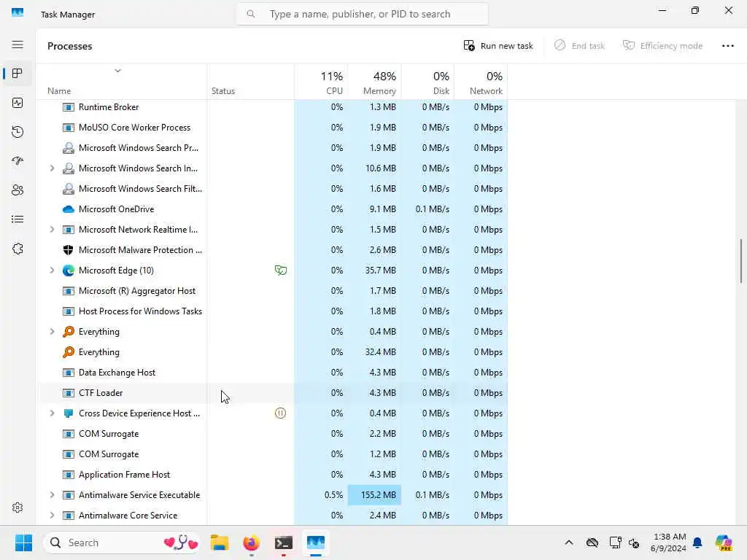Viewport: 747px width, 560px height.
Task: Open the Details page sidebar icon
Action: [18, 219]
